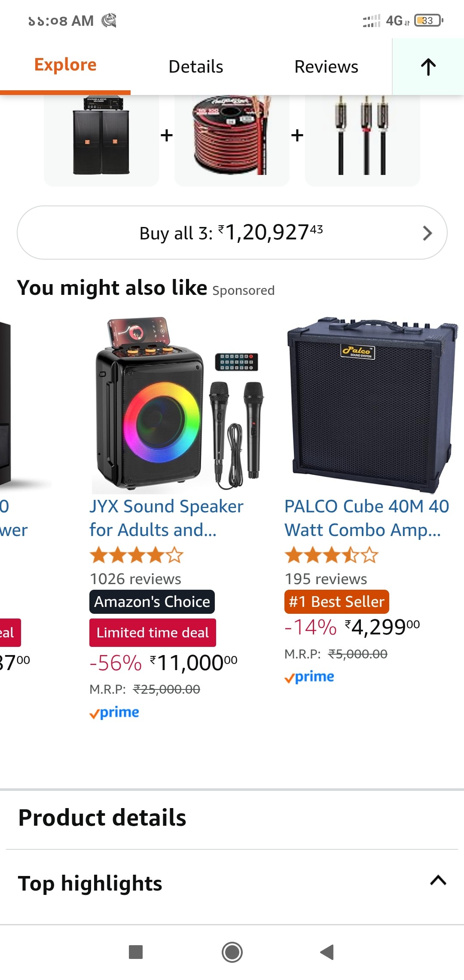Switch to the Reviews tab
Image resolution: width=464 pixels, height=980 pixels.
[326, 67]
